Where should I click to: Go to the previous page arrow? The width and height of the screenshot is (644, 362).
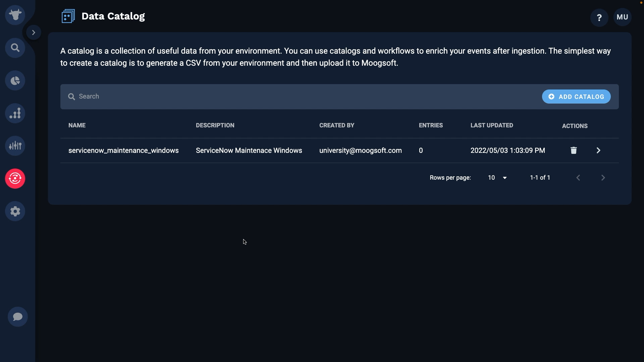click(578, 178)
